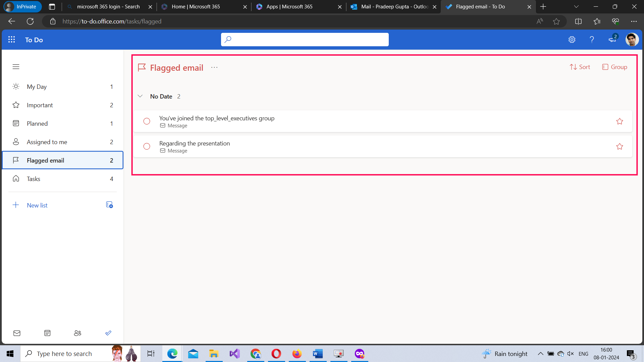Open the Planned list in sidebar
Screen dimensions: 644x362
tap(37, 123)
